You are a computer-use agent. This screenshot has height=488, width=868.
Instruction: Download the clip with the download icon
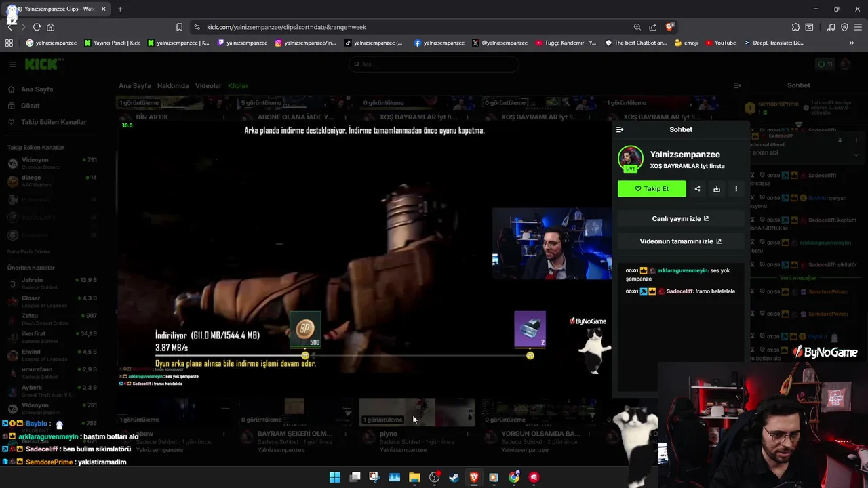717,189
